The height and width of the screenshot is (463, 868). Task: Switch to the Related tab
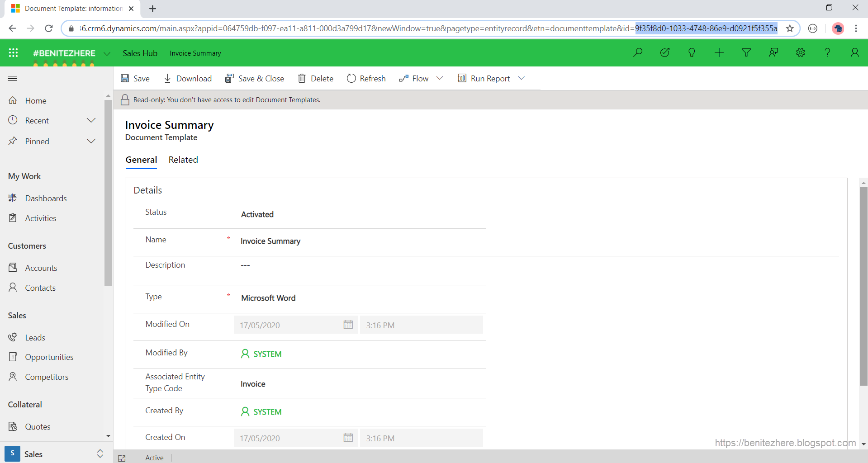[183, 160]
